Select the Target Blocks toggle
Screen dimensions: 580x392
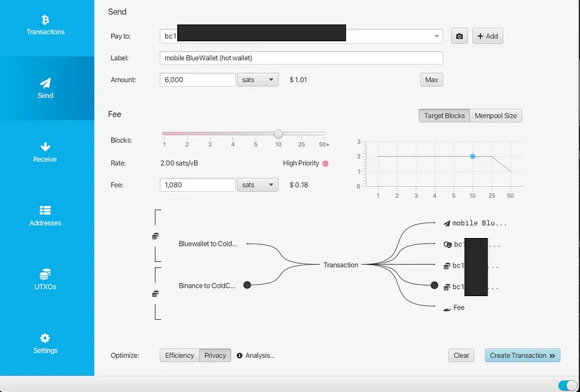point(444,115)
